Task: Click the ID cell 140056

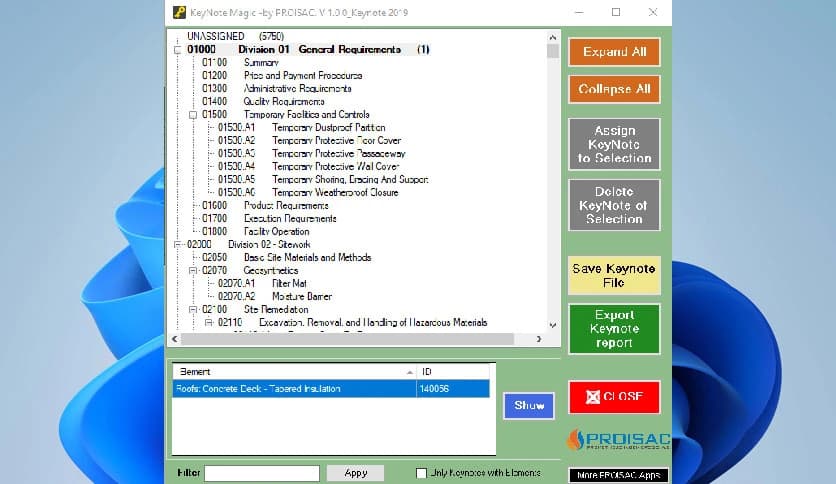Action: (453, 389)
